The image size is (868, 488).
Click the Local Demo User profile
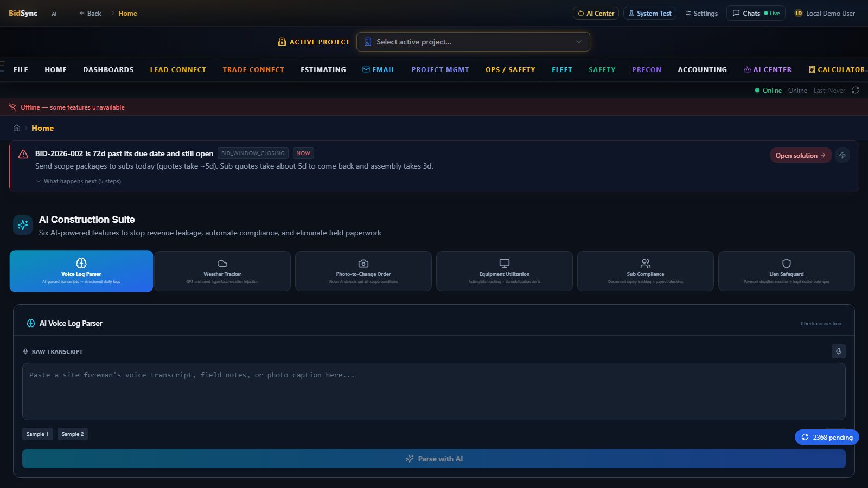(x=825, y=13)
